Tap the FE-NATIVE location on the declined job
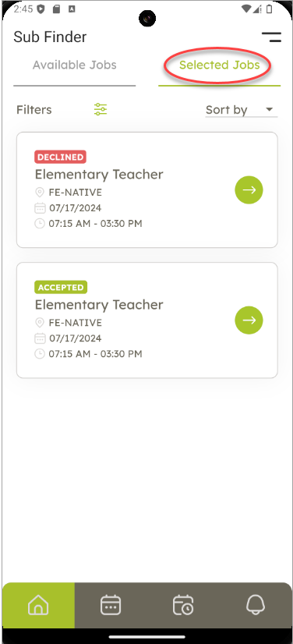This screenshot has height=644, width=293. tap(75, 193)
